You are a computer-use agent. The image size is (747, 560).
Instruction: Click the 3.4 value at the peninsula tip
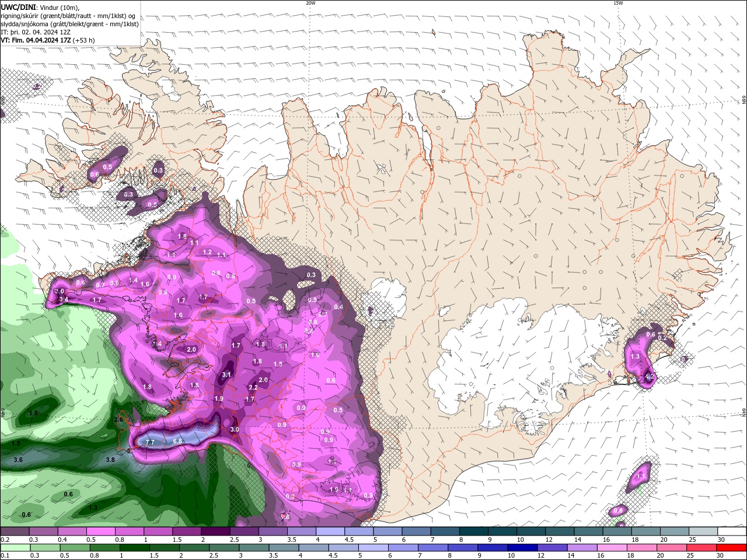click(64, 299)
